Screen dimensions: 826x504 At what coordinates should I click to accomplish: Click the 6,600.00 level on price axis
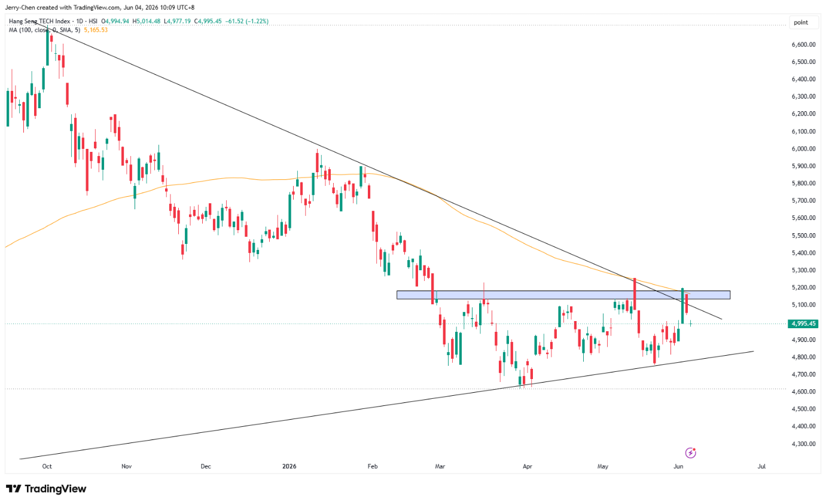803,45
